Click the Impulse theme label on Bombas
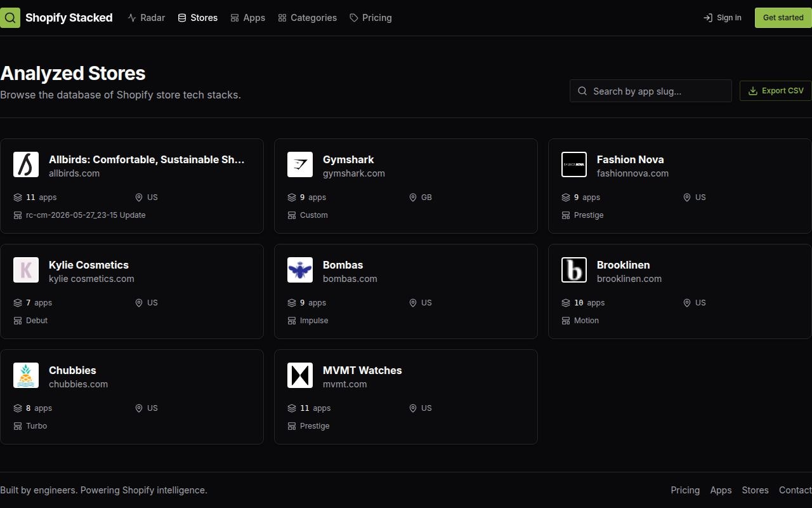Screen dimensions: 812x508 314,321
